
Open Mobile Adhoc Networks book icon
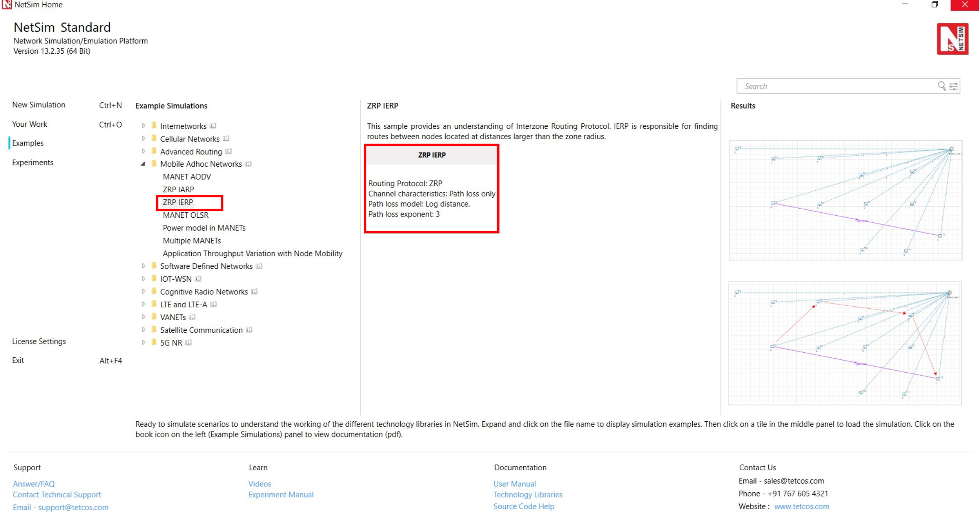(249, 164)
